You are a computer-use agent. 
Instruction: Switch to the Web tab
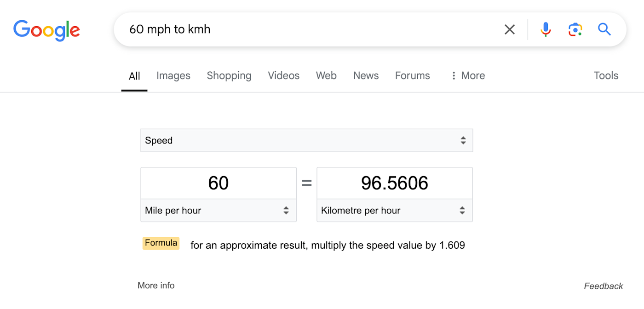click(326, 75)
